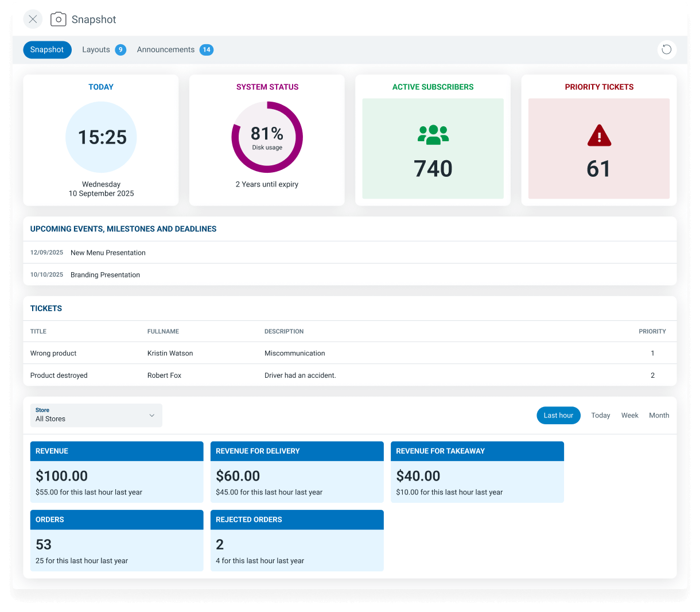Click the Miscommunication description cell
The height and width of the screenshot is (612, 700).
click(295, 353)
